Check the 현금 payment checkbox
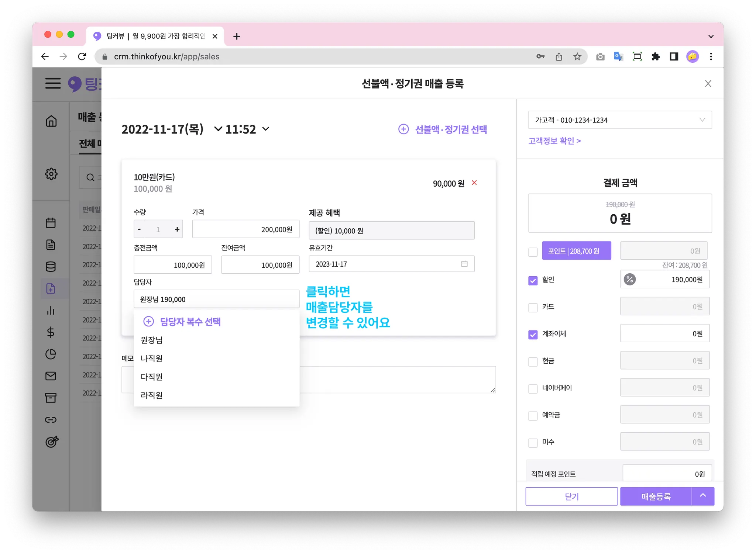 (x=533, y=361)
